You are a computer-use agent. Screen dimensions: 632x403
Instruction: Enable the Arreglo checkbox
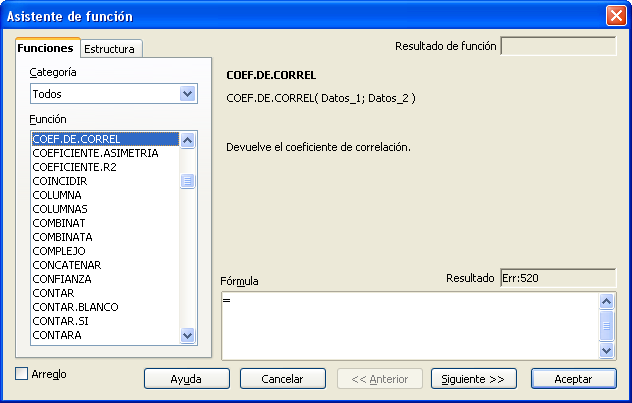point(23,374)
